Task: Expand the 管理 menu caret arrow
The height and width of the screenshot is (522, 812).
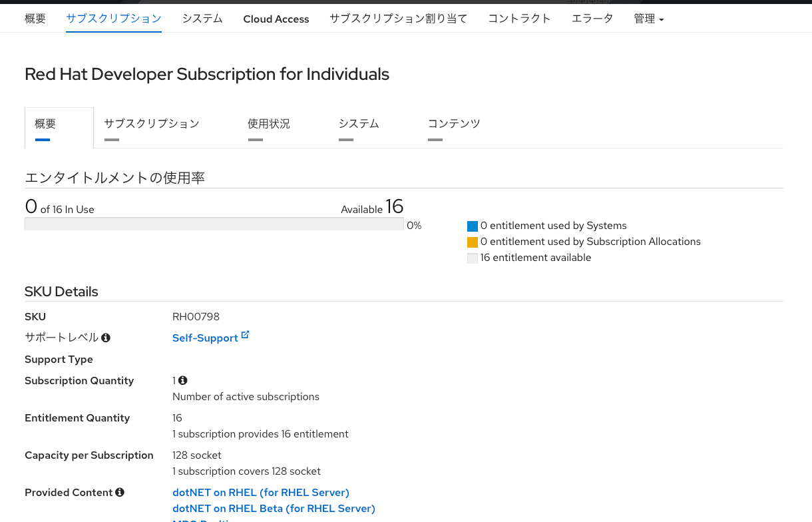Action: coord(662,20)
